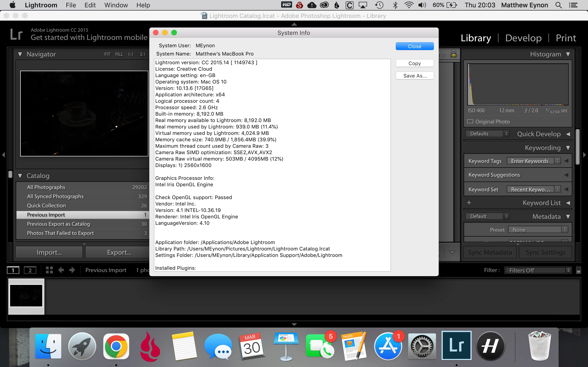Click the Copy button in System Info
The width and height of the screenshot is (588, 367).
click(414, 63)
